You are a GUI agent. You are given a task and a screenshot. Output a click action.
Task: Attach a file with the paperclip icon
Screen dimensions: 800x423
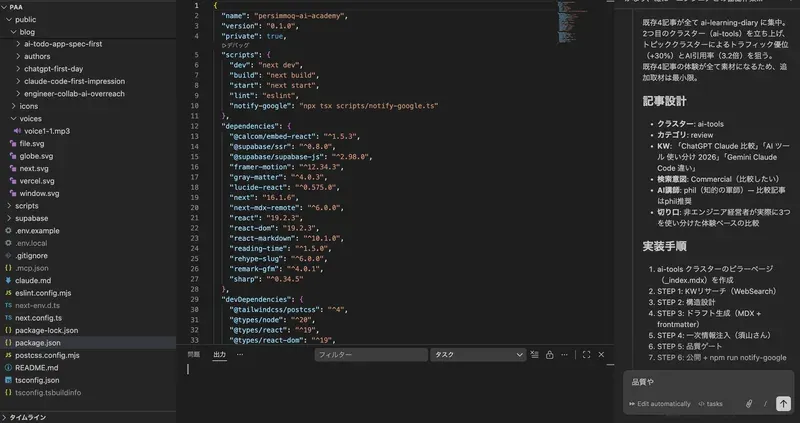(x=748, y=404)
